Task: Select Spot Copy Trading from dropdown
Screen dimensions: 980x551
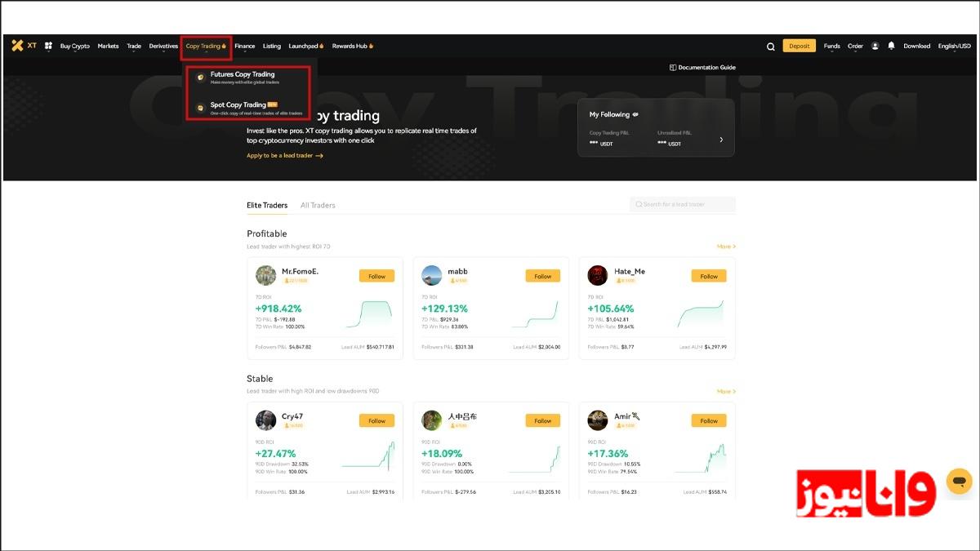Action: [x=248, y=108]
